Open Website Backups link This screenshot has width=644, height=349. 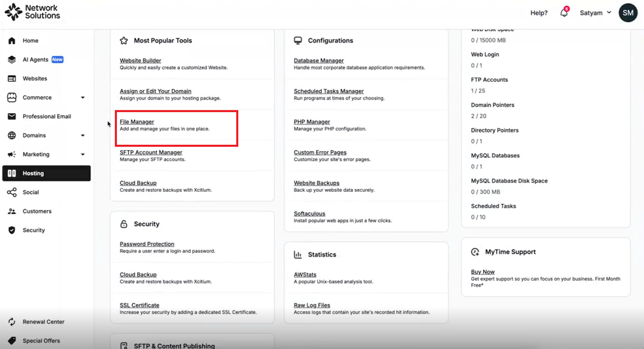(317, 183)
